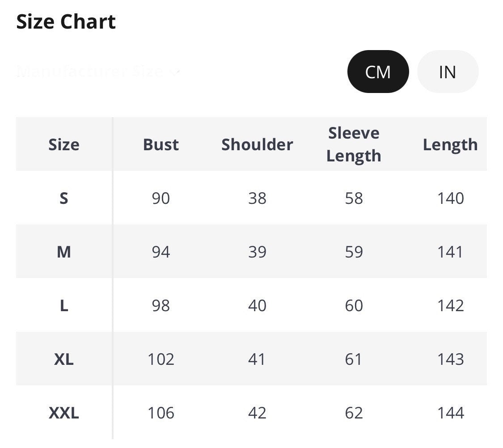Click the length value 140 for size S
Screen dimensions: 503x448
tap(450, 198)
